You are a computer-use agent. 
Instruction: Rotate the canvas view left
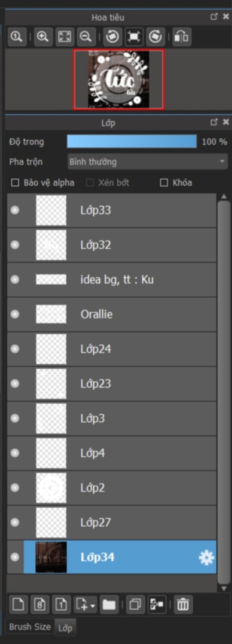[113, 37]
